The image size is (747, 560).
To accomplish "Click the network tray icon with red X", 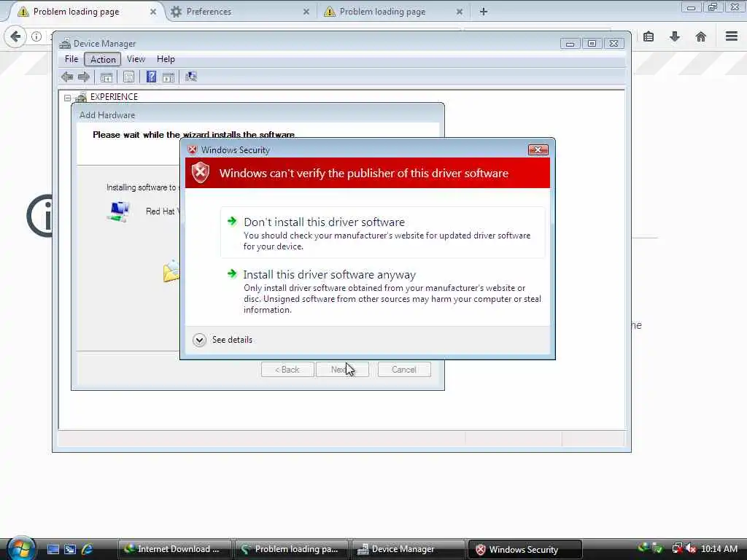I will [x=677, y=549].
